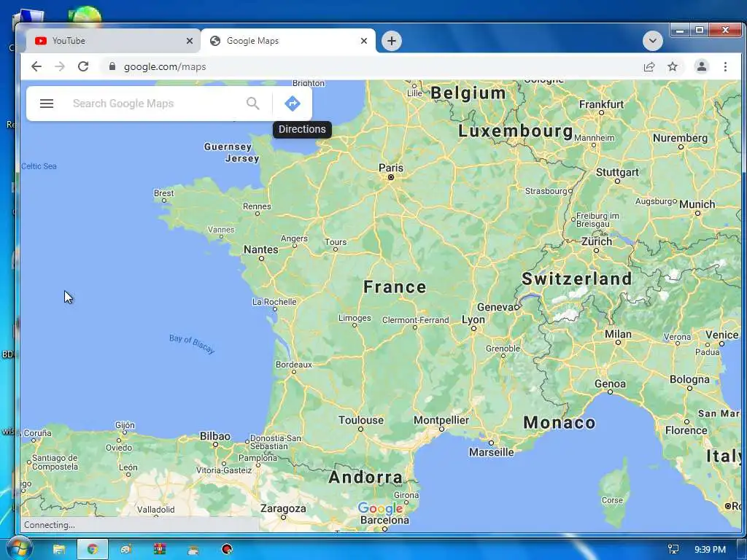Viewport: 747px width, 560px height.
Task: Click the search magnifier icon in Maps
Action: (x=253, y=104)
